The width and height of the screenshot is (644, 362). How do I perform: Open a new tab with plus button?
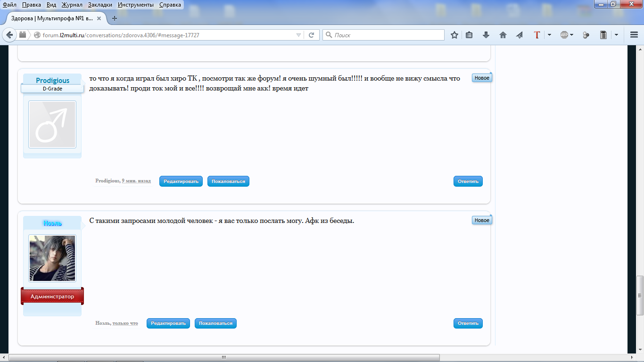click(x=115, y=18)
